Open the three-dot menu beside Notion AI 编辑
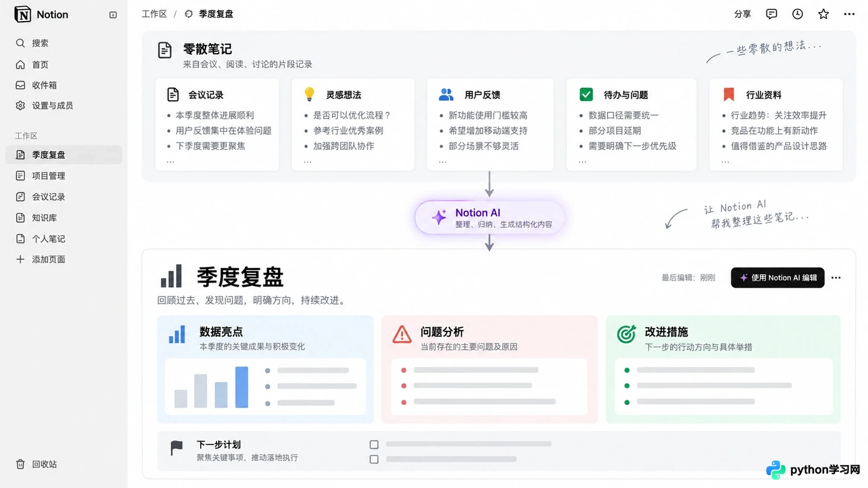 [x=836, y=278]
